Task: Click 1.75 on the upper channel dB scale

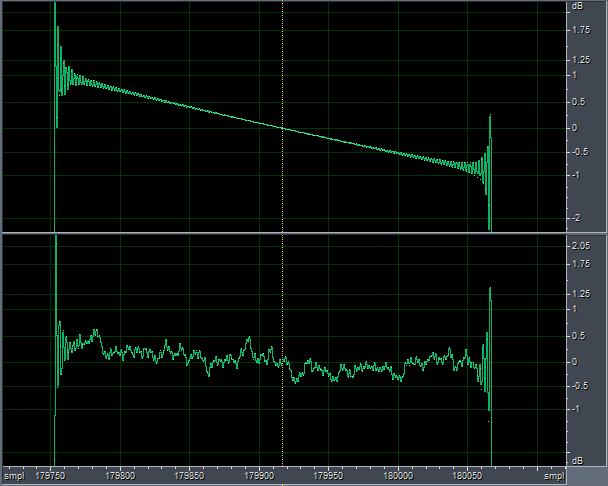Action: point(581,30)
